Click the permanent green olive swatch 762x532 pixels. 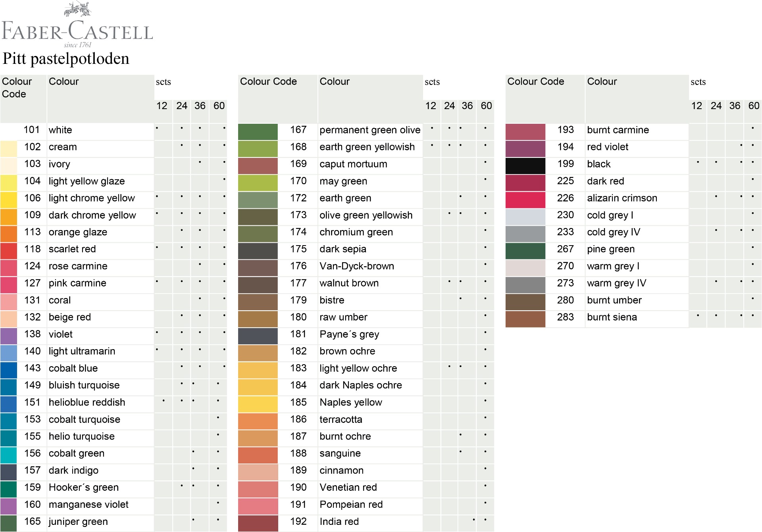tap(258, 132)
